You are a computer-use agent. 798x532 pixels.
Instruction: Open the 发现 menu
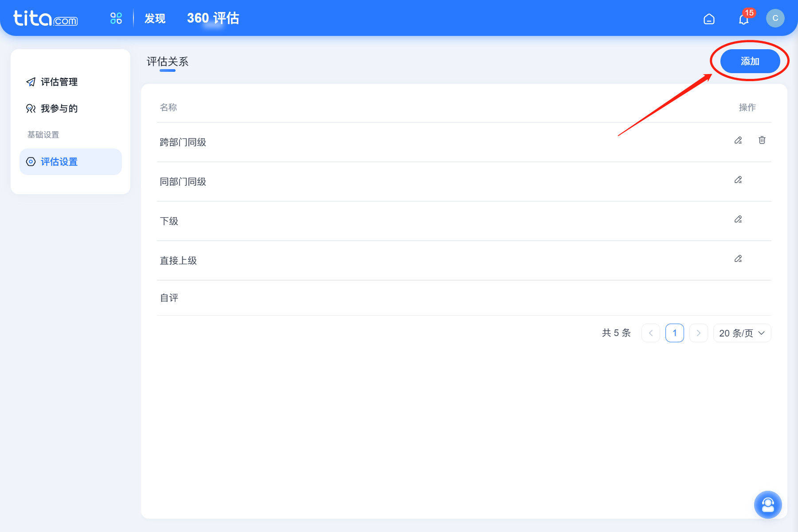click(155, 18)
